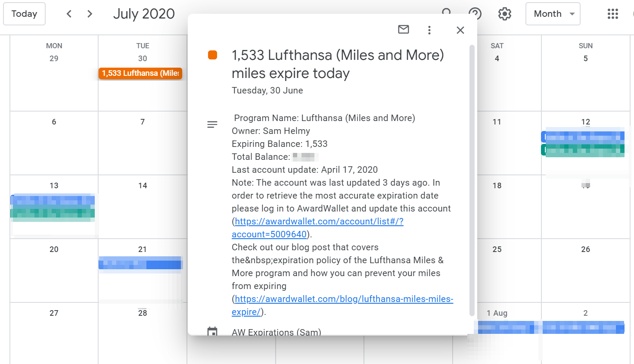The image size is (634, 364).
Task: Select the 1 Aug date
Action: (x=497, y=313)
